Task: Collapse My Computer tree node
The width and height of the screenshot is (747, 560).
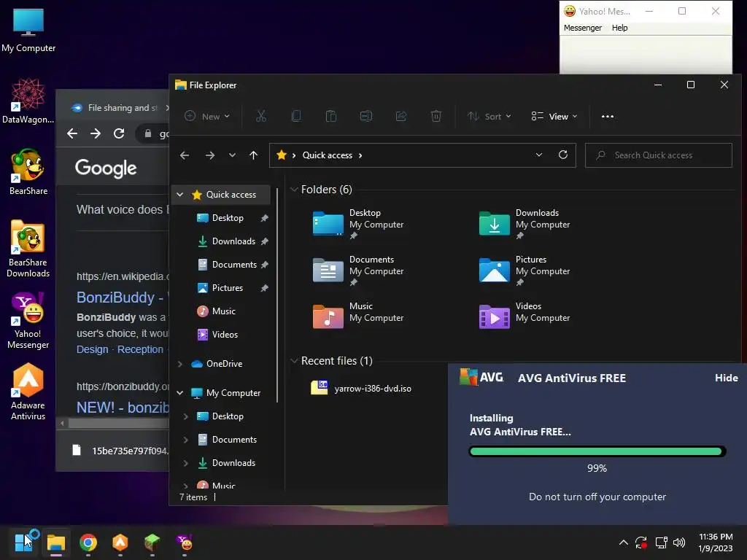Action: point(180,393)
